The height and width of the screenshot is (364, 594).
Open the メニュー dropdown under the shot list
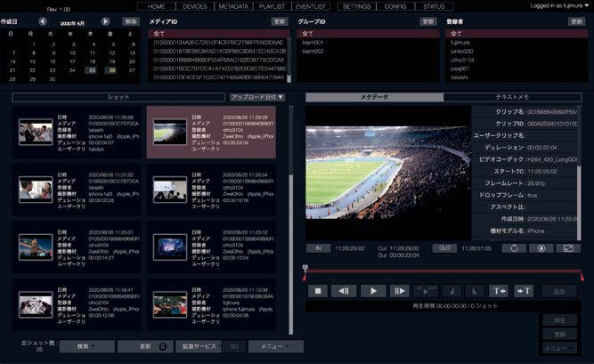(x=275, y=346)
